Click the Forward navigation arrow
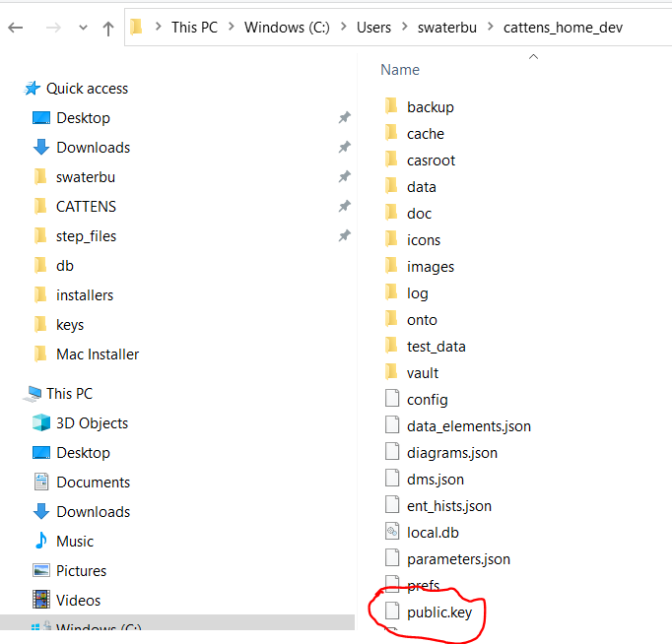The image size is (672, 644). coord(53,28)
